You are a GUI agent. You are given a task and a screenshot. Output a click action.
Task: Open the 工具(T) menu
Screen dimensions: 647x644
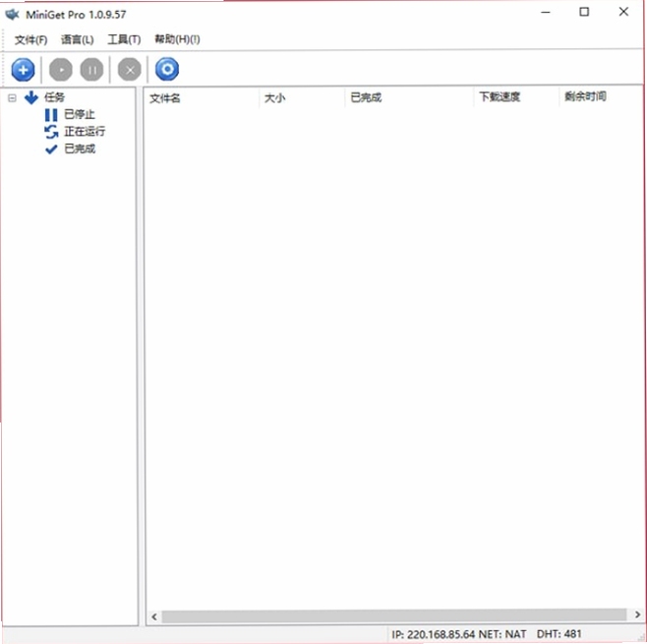point(124,40)
